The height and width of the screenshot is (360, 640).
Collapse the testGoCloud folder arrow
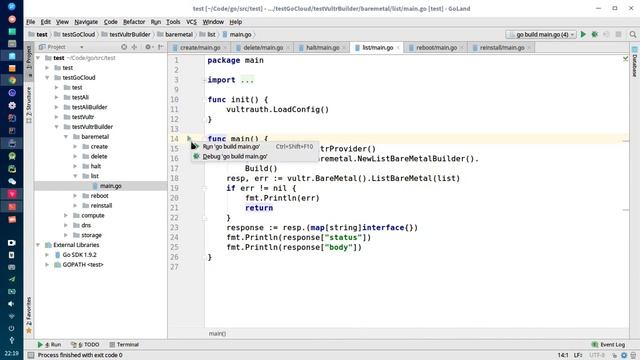pos(47,78)
